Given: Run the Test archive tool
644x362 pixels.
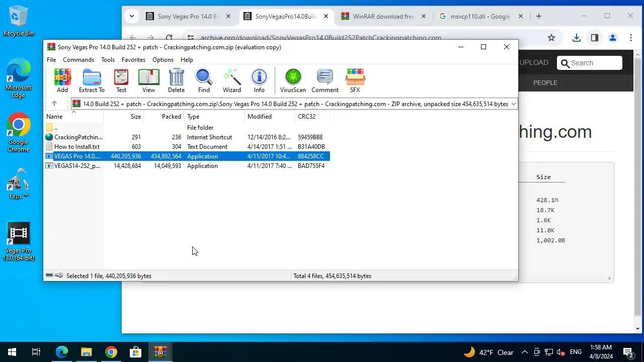Looking at the screenshot, I should pyautogui.click(x=121, y=81).
